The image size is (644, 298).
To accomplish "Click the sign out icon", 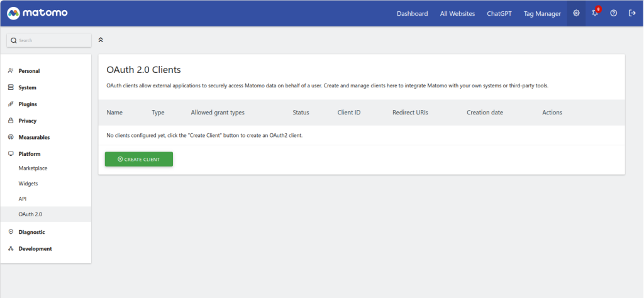I will tap(632, 13).
